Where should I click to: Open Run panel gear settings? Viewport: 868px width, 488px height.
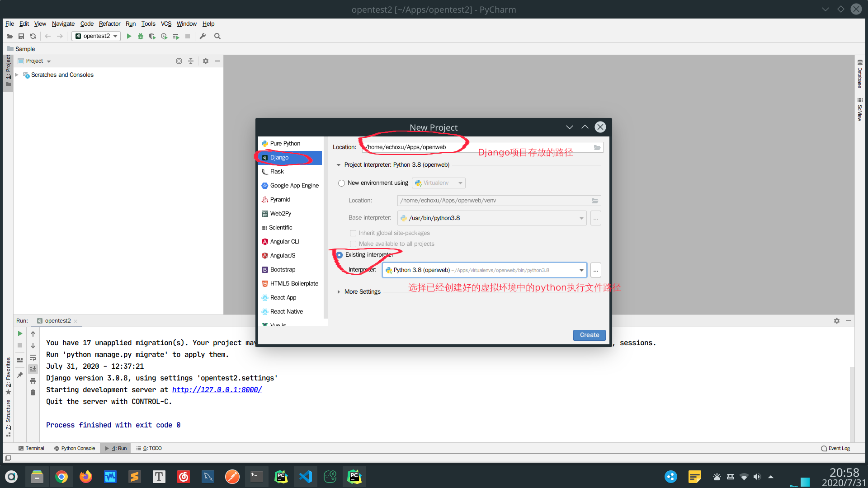tap(837, 321)
